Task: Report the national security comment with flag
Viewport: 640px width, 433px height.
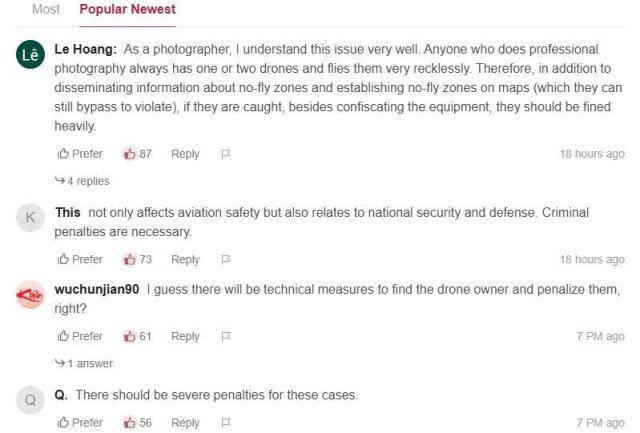Action: pyautogui.click(x=225, y=259)
